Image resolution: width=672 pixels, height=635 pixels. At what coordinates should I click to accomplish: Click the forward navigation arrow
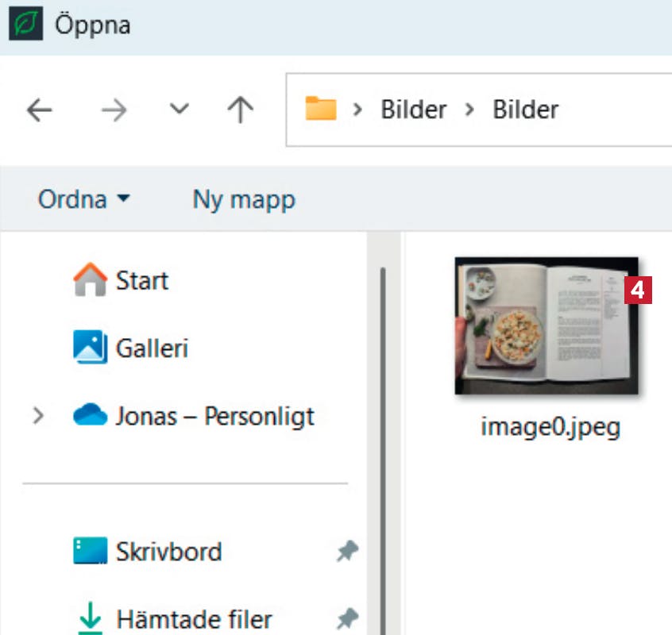coord(114,110)
